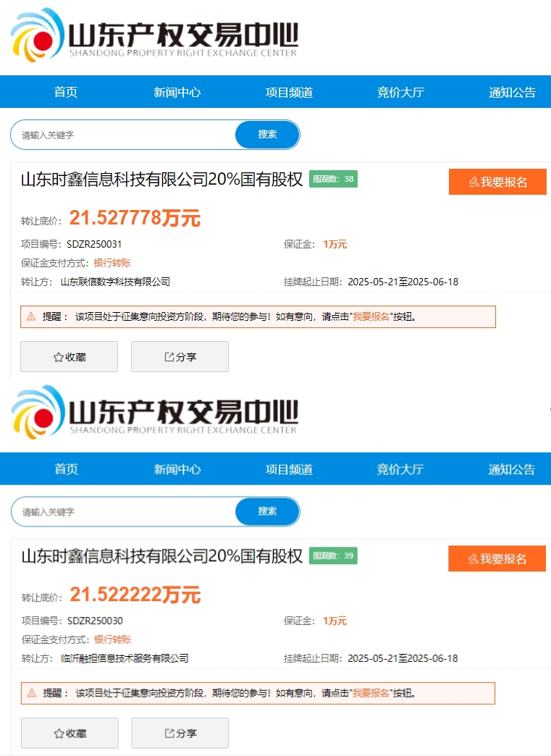Click the 搜索 button above project SDZR250031
Screen dimensions: 551x756
(267, 135)
